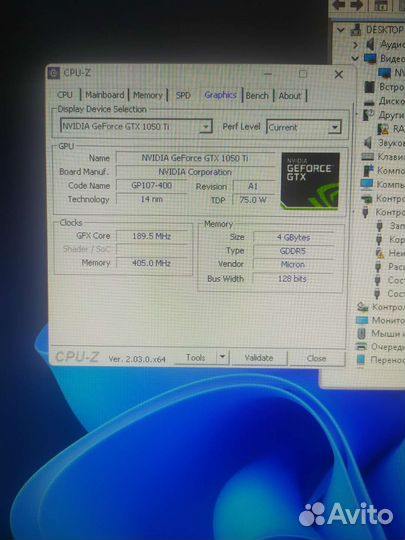
Task: Select Контро row with USB plug icon
Action: click(x=383, y=212)
